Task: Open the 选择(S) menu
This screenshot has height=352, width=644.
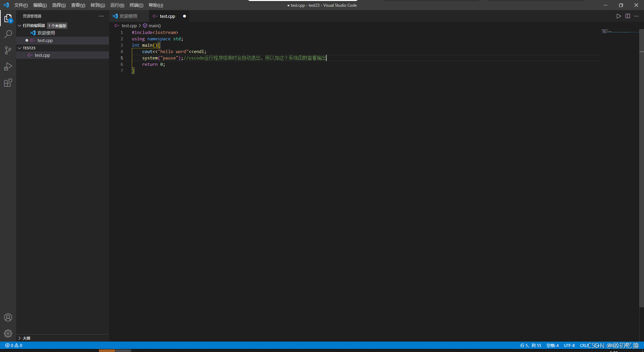Action: pyautogui.click(x=59, y=5)
